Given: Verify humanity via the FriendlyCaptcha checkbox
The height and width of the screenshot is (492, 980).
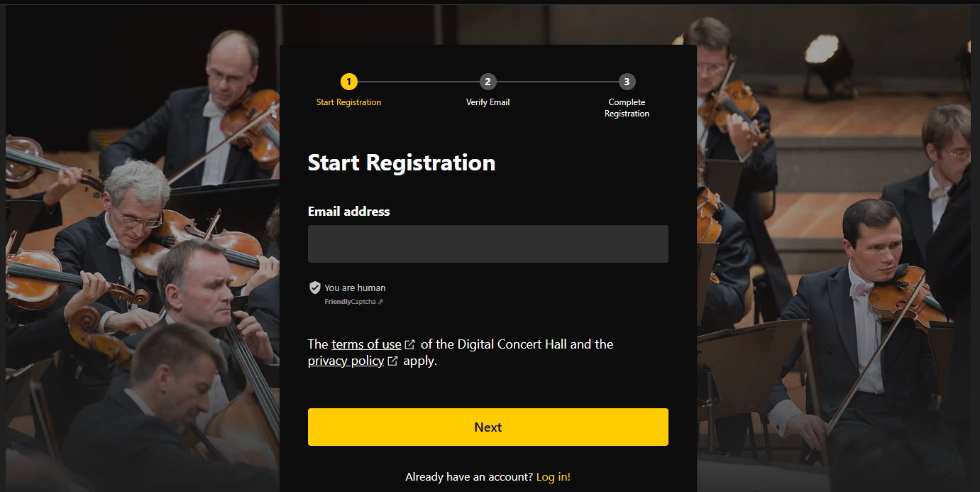Looking at the screenshot, I should coord(314,288).
